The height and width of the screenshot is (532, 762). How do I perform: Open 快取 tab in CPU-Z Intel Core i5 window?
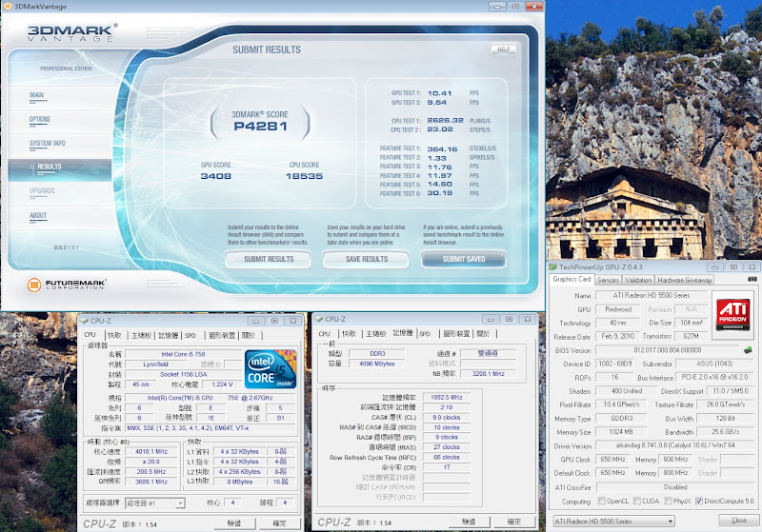[114, 335]
